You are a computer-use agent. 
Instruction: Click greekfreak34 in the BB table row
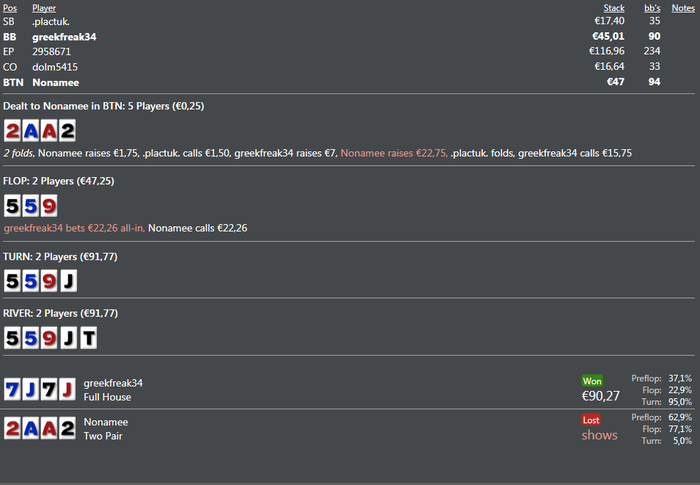tap(62, 36)
